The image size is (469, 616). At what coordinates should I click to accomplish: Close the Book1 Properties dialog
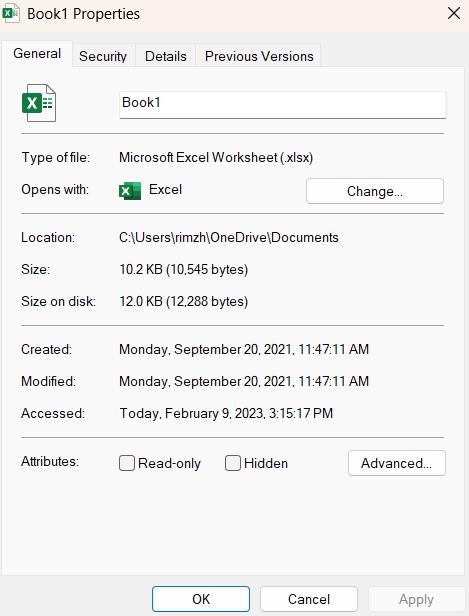454,13
